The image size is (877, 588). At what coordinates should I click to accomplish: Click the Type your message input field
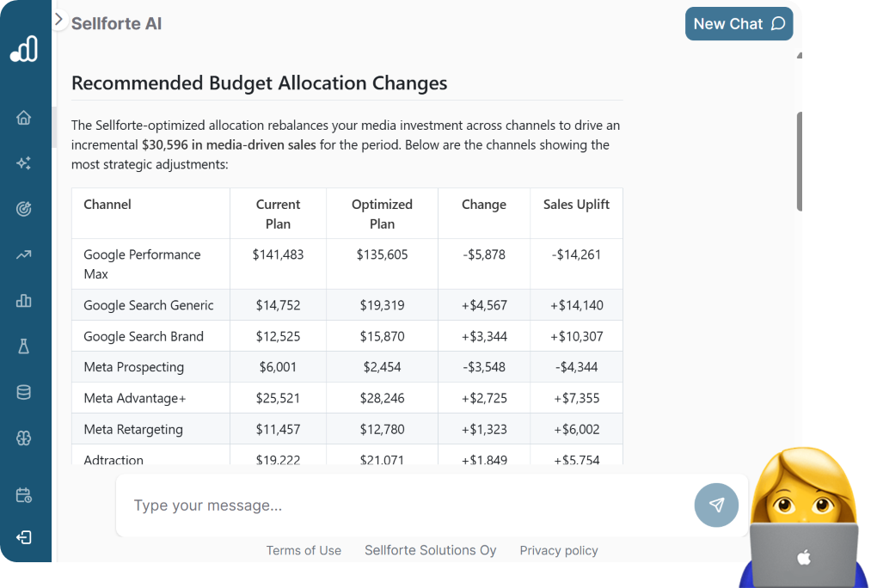tap(344, 505)
